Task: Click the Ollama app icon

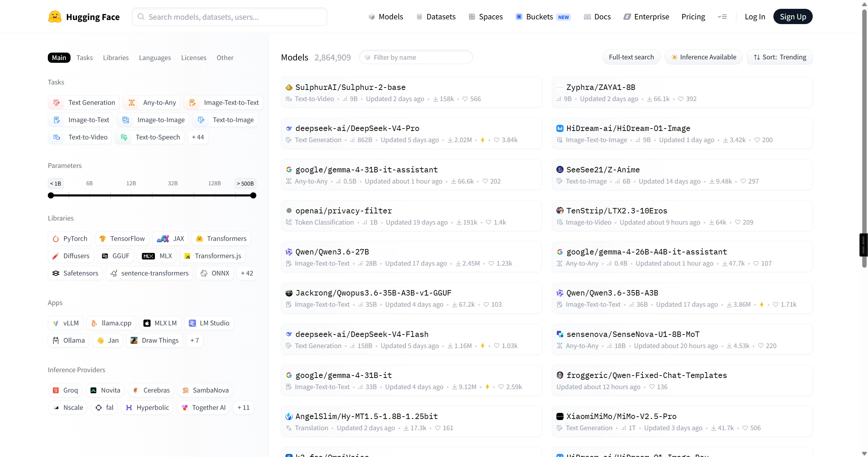Action: click(x=56, y=340)
